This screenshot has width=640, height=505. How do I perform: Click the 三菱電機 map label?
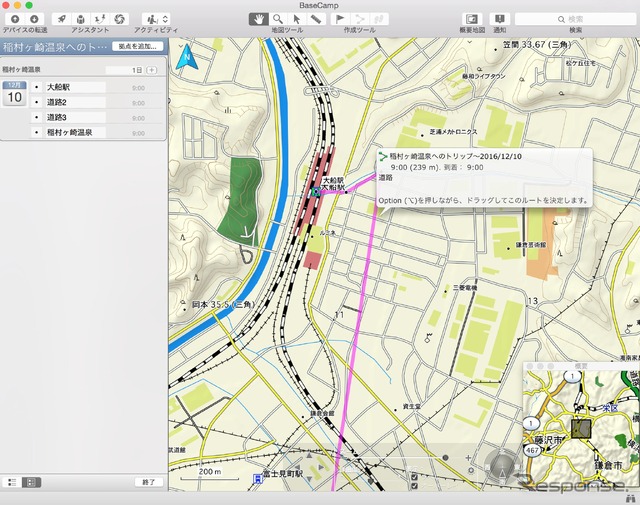tap(465, 288)
